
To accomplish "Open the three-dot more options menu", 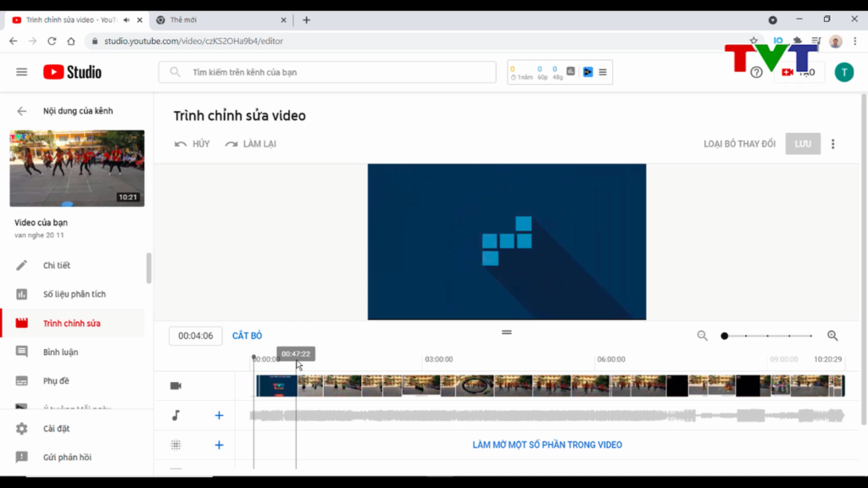I will [x=832, y=144].
